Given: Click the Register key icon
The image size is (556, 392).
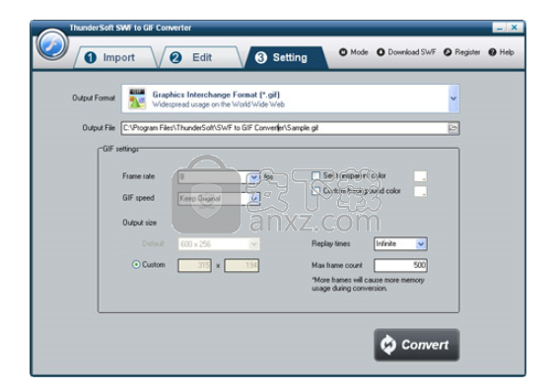Looking at the screenshot, I should 448,52.
